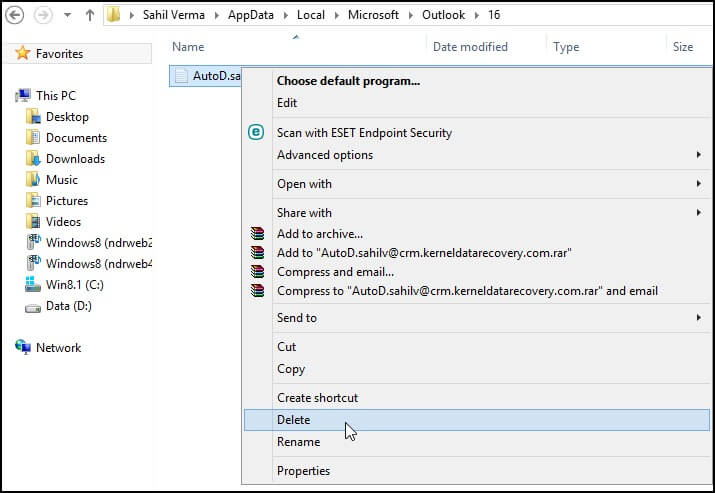The image size is (715, 493).
Task: Click the Pictures folder icon
Action: [x=33, y=201]
